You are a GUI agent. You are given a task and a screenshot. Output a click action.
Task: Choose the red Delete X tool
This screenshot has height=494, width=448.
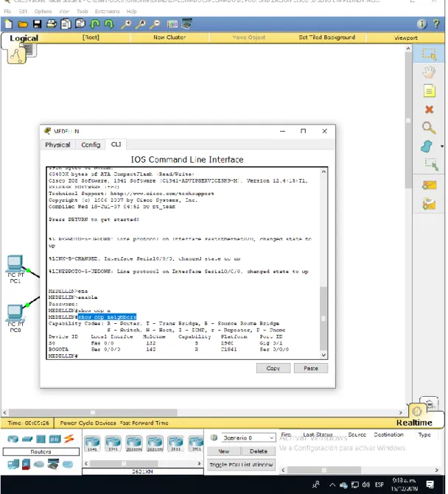[429, 110]
